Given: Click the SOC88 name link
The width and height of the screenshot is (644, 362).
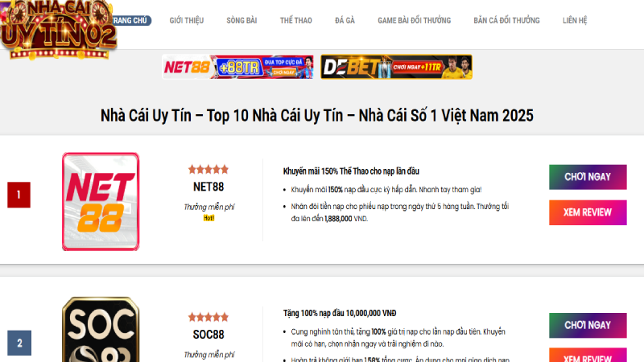Looking at the screenshot, I should pos(208,335).
